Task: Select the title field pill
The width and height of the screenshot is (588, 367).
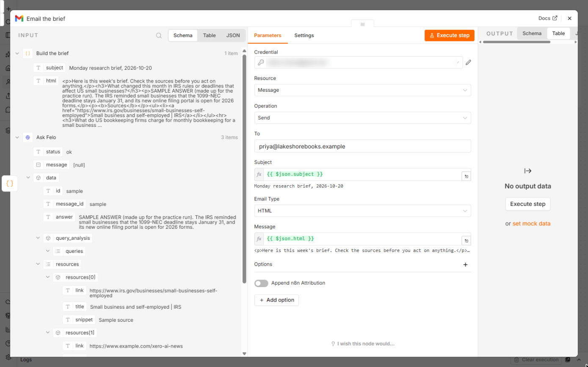Action: click(75, 307)
